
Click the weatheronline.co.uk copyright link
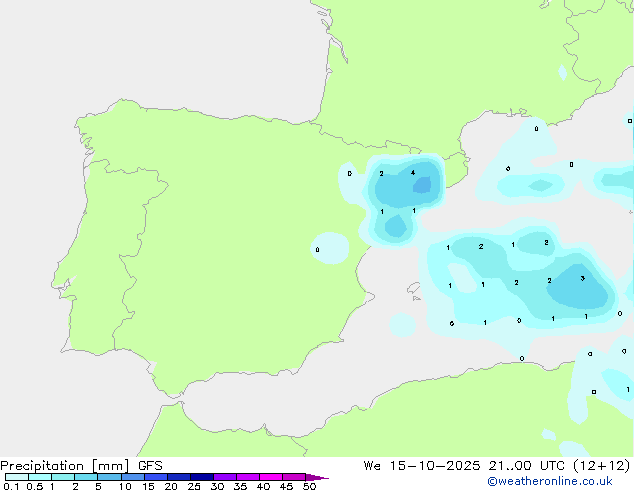550,481
